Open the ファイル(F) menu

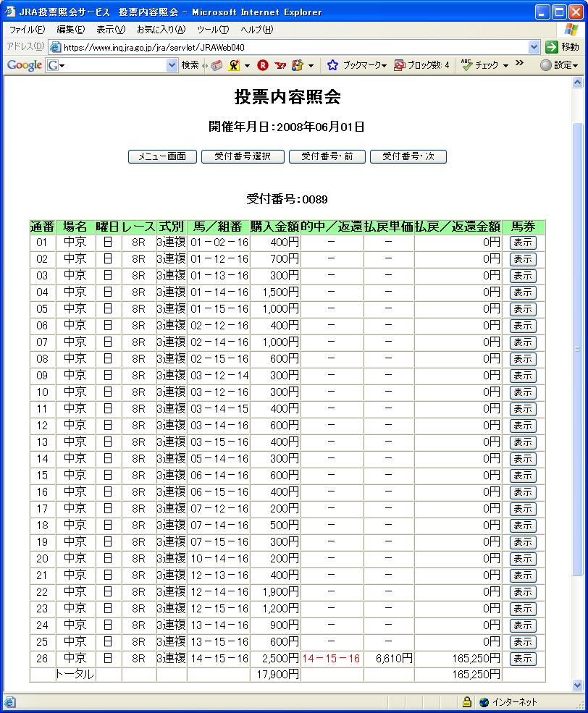tap(28, 30)
